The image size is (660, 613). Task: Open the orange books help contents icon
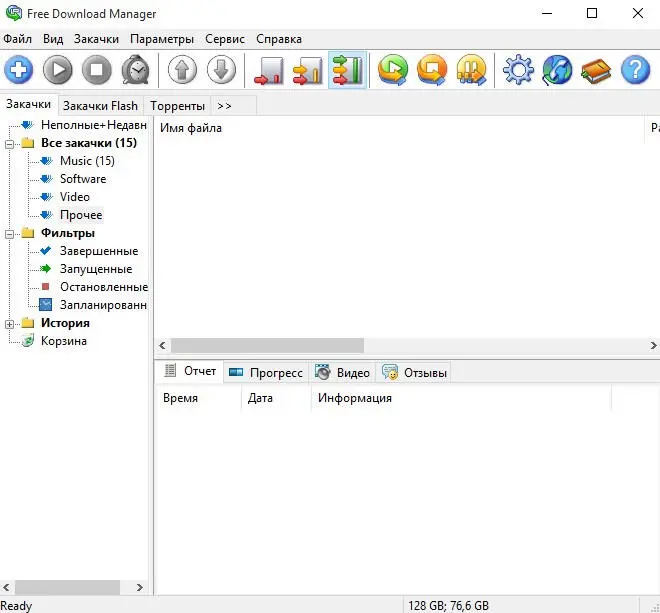click(596, 71)
